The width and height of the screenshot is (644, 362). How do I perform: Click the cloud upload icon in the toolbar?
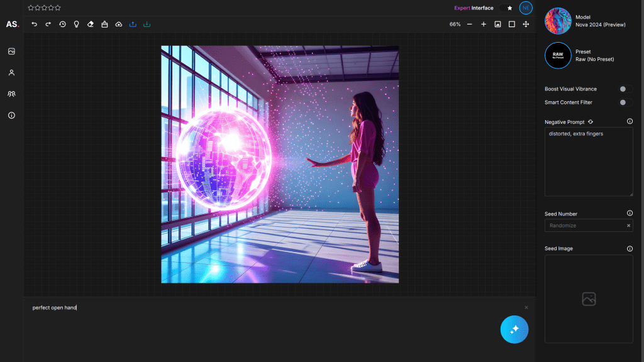coord(118,25)
